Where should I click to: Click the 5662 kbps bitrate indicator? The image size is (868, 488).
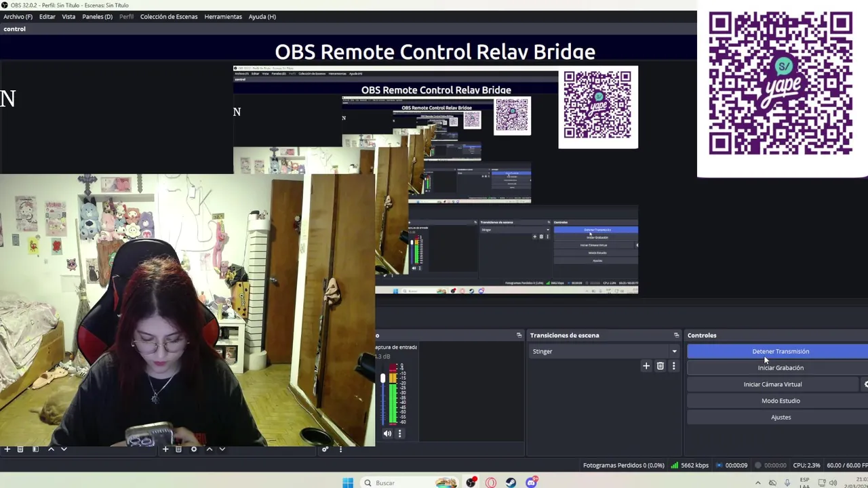690,465
